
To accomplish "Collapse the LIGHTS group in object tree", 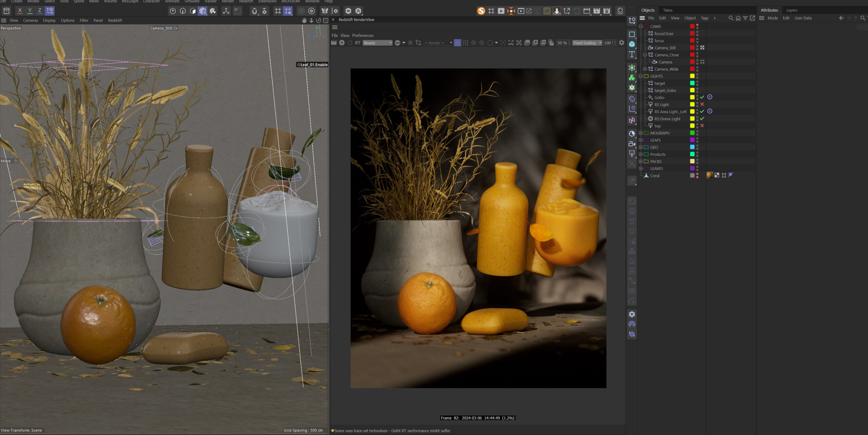I will click(640, 76).
